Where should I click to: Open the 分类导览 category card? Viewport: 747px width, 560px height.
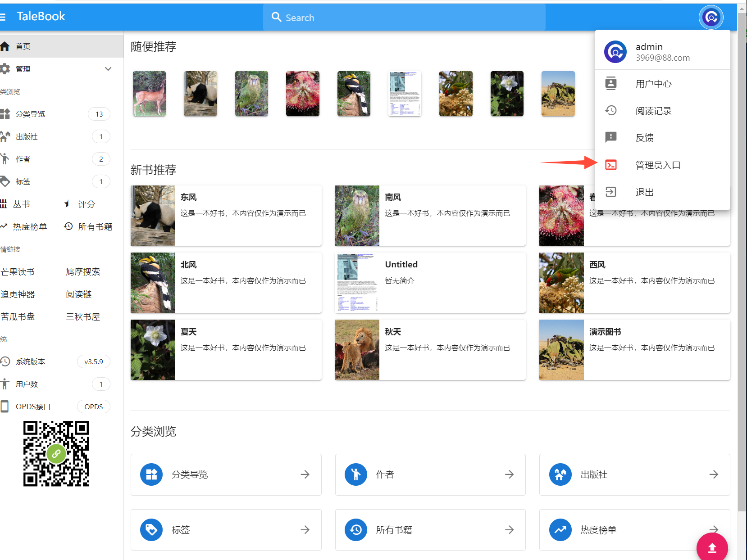coord(226,474)
